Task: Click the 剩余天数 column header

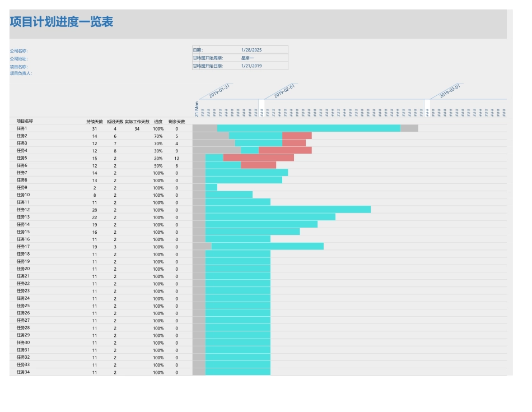Action: point(176,121)
